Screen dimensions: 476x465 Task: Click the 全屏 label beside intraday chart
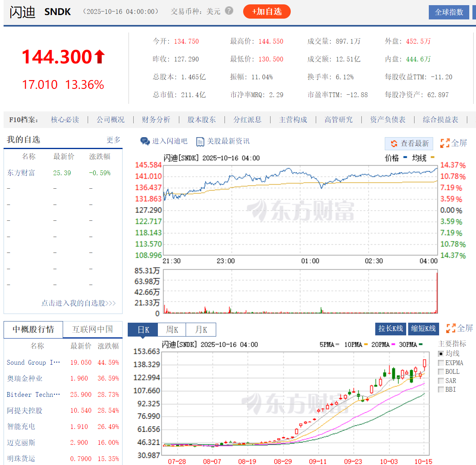pos(459,143)
